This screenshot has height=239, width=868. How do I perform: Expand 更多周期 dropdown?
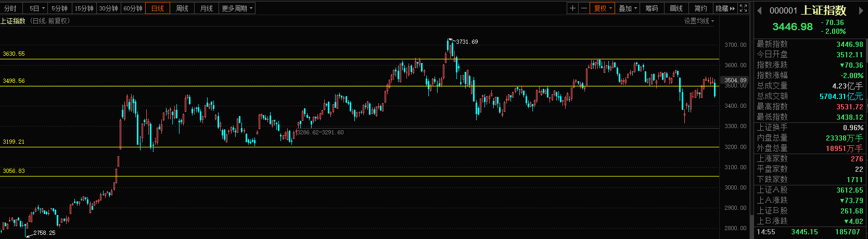(237, 8)
